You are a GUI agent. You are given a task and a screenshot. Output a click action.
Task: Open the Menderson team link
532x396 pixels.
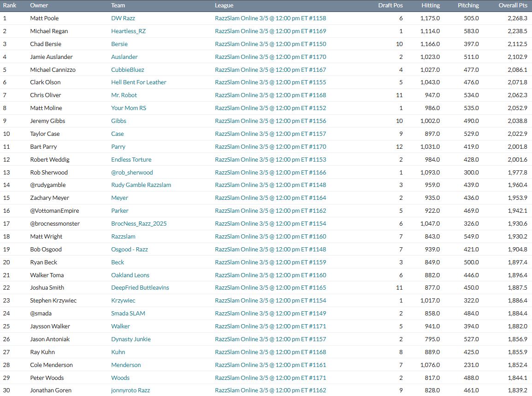tap(126, 365)
